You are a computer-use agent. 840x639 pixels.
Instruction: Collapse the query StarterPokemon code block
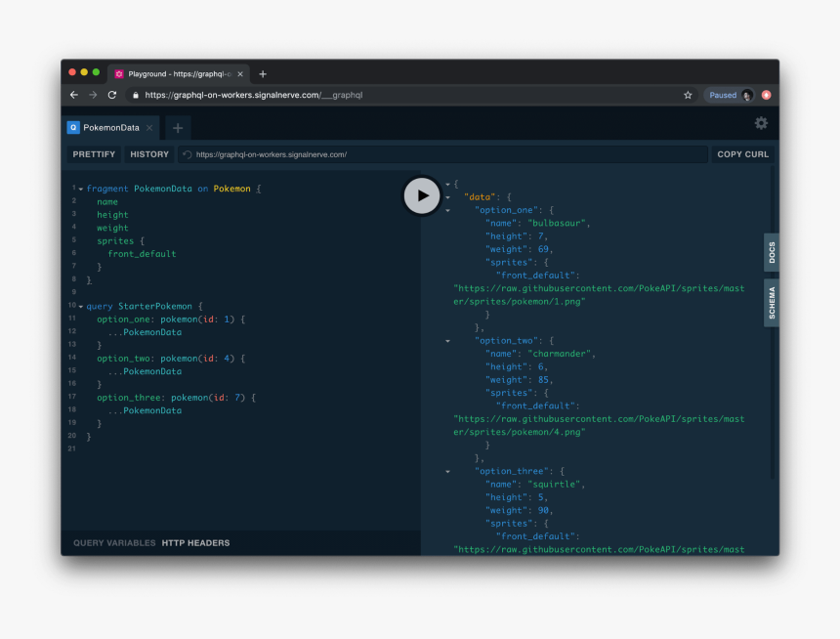(x=81, y=307)
